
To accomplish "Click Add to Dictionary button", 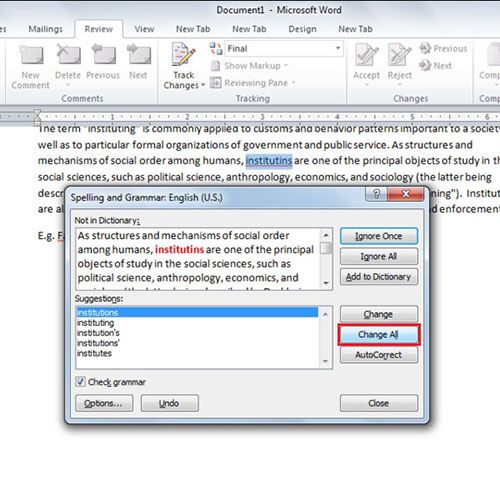I will pos(379,277).
